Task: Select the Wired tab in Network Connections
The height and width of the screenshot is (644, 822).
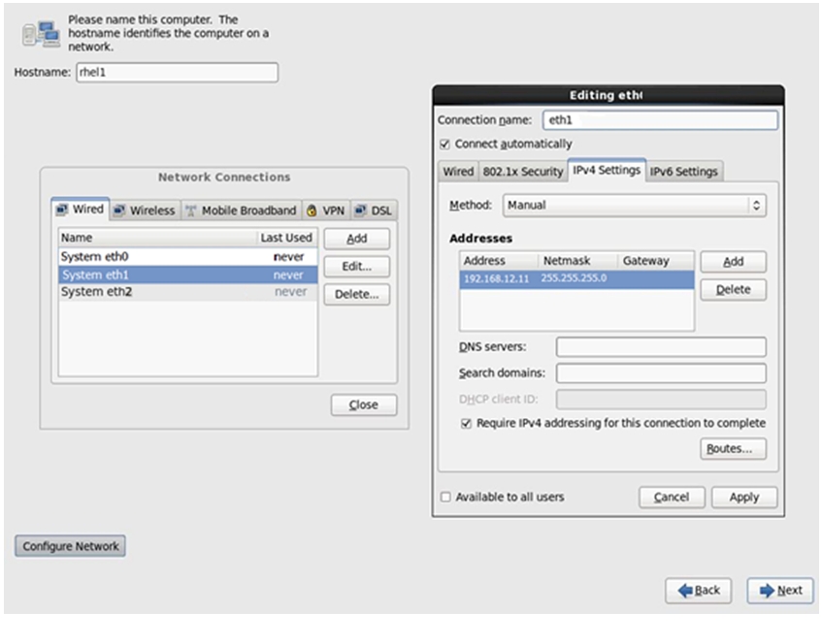Action: [81, 209]
